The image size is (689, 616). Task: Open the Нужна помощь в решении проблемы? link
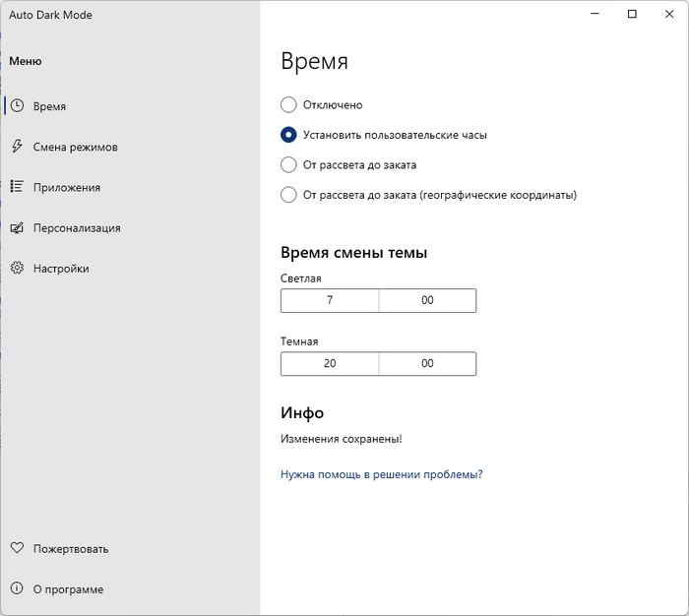point(382,474)
